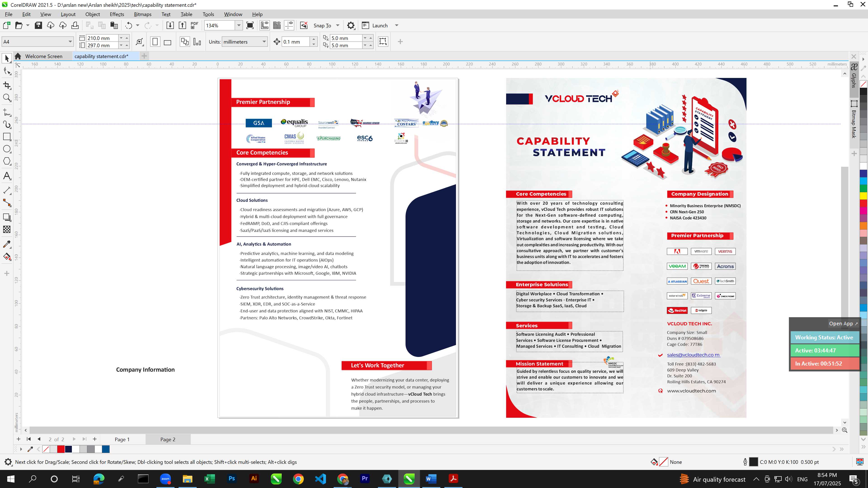
Task: Select the Interactive Fill tool
Action: click(x=7, y=257)
